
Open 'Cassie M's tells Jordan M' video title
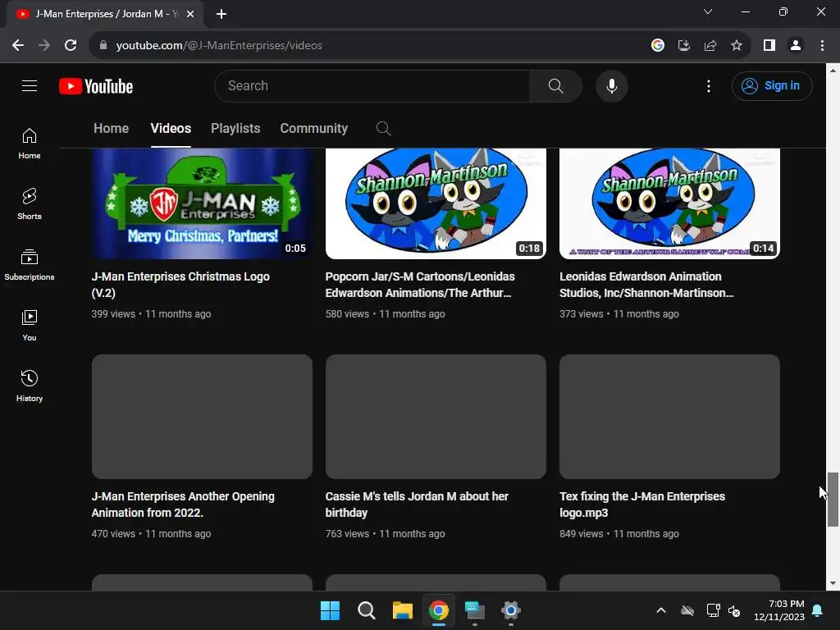tap(417, 504)
